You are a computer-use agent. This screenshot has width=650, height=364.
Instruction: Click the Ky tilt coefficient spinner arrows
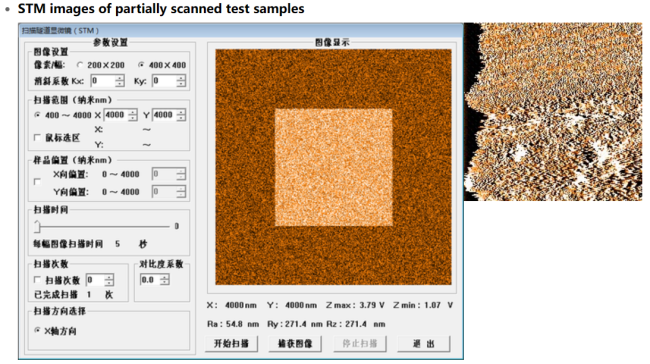click(181, 81)
